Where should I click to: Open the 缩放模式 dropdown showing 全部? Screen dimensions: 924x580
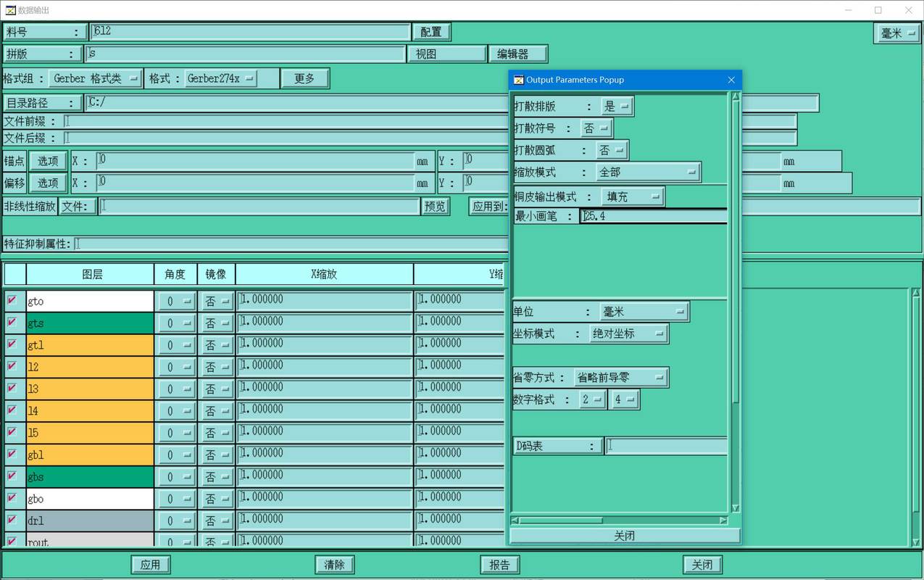pos(647,173)
